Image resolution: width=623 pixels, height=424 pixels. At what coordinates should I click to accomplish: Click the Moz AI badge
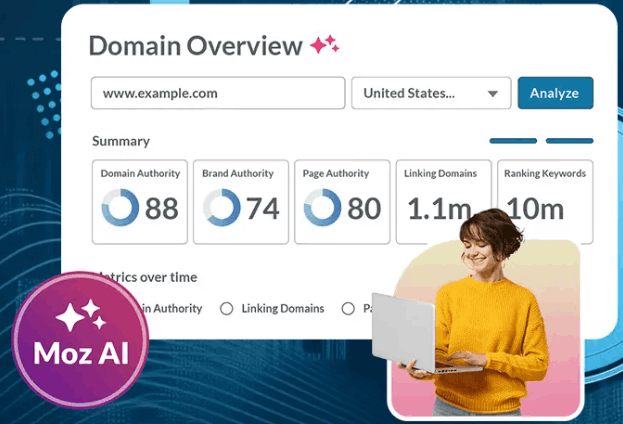coord(80,340)
